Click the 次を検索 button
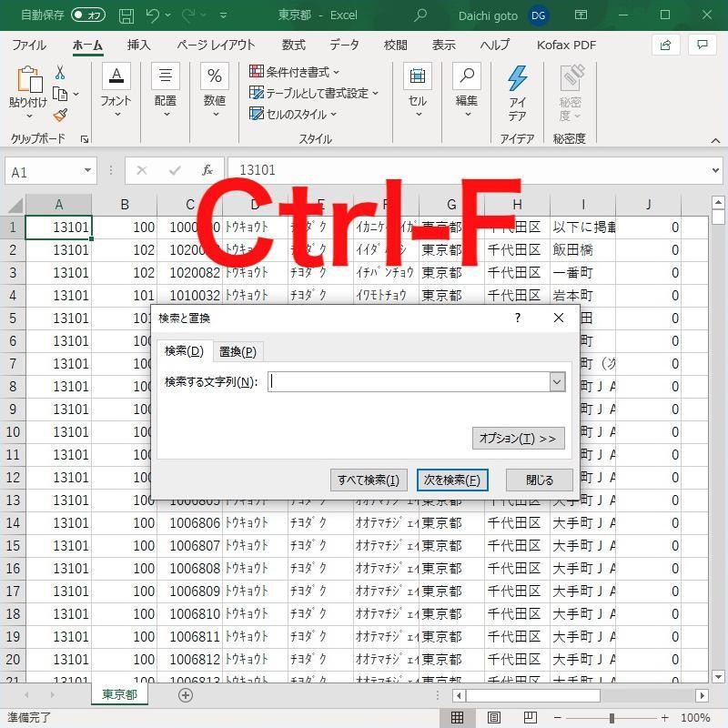Screen dimensions: 728x728 (x=452, y=480)
